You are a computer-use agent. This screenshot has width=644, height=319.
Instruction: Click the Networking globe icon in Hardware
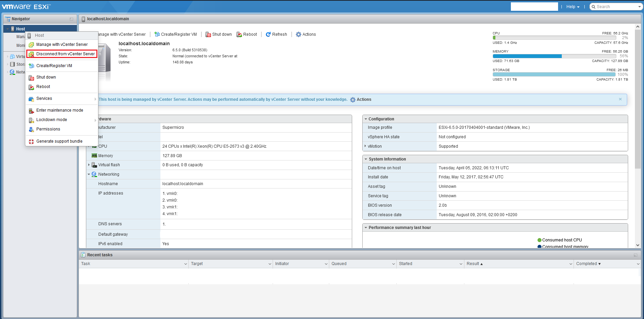coord(94,174)
